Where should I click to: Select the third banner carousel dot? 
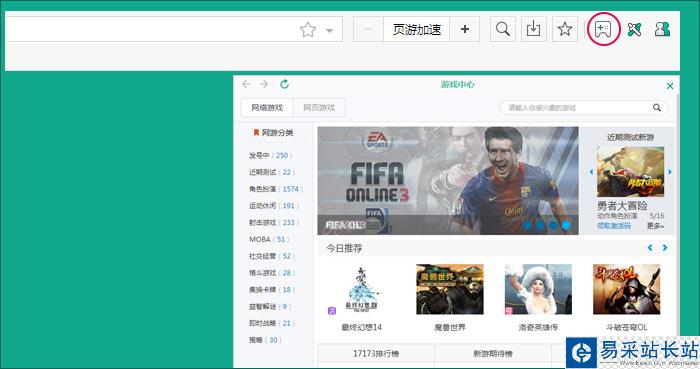point(553,225)
